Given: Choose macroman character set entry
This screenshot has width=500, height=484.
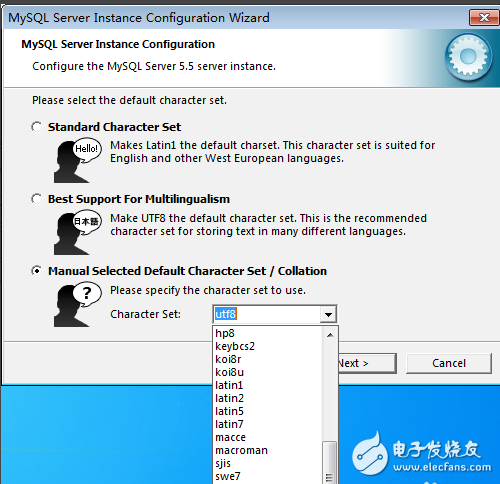Looking at the screenshot, I should point(268,450).
